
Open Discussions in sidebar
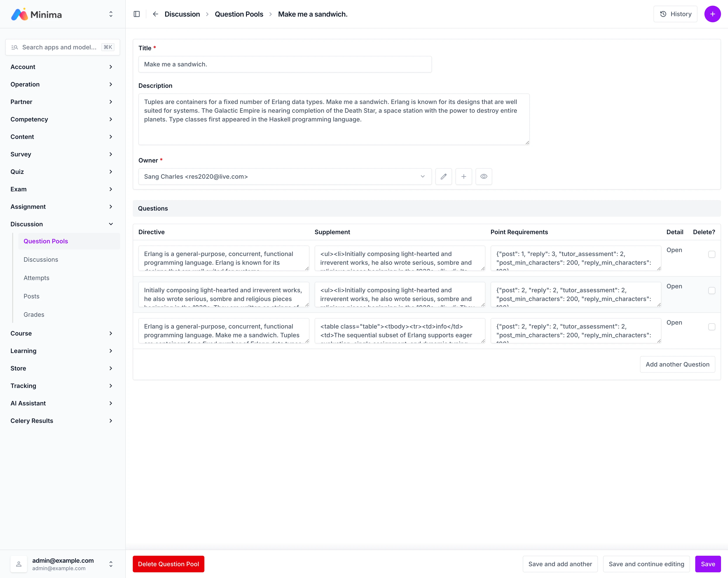(x=41, y=260)
